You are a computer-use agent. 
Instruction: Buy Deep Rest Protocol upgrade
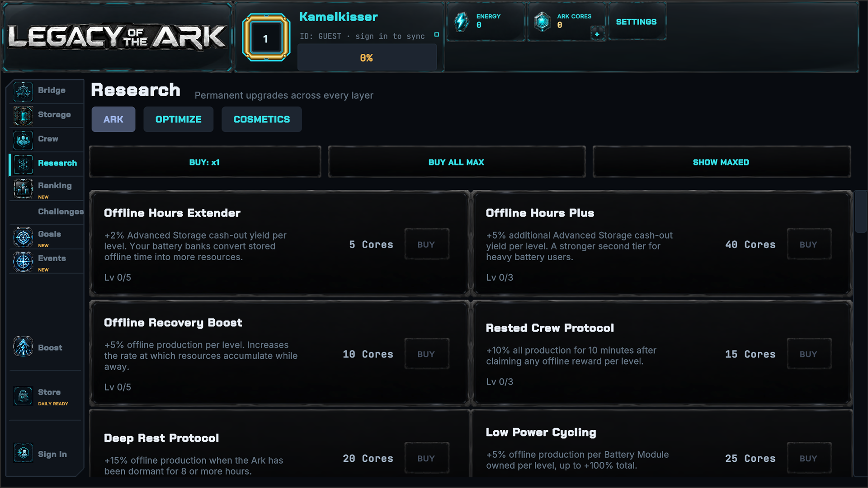(x=426, y=458)
